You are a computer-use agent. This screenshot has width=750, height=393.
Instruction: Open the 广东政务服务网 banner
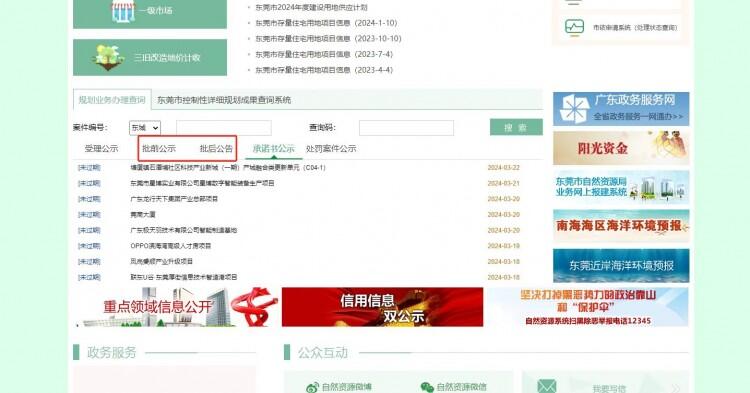tap(621, 109)
